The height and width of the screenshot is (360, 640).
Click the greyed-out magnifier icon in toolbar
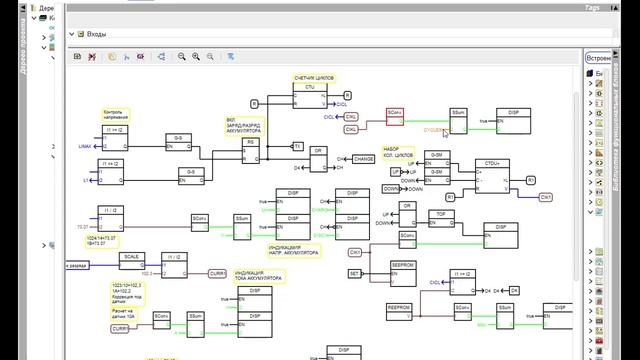pos(210,57)
